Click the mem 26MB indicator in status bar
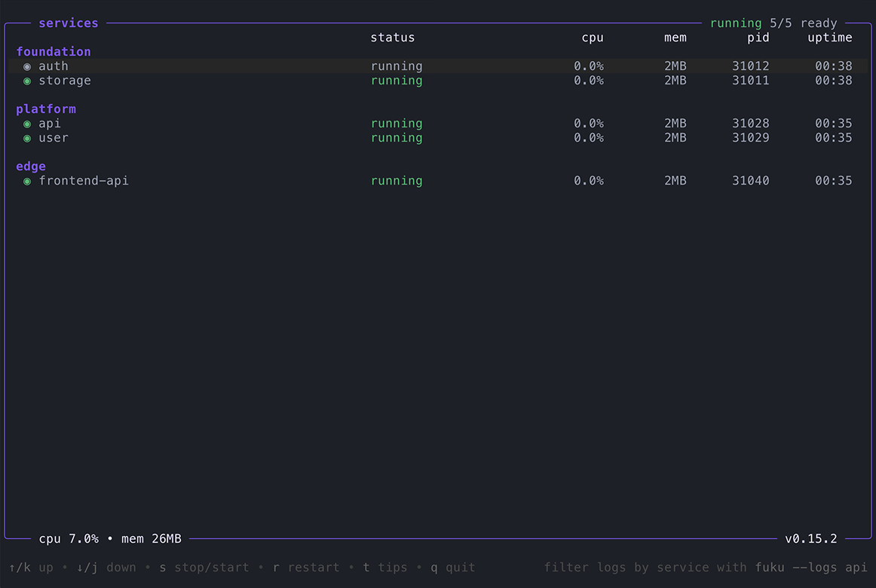The width and height of the screenshot is (876, 588). (x=154, y=538)
